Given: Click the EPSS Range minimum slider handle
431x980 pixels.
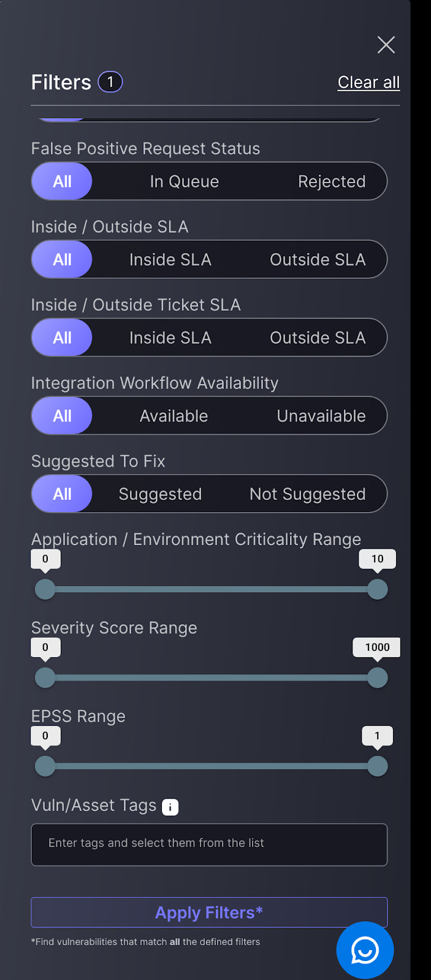Looking at the screenshot, I should [x=45, y=766].
